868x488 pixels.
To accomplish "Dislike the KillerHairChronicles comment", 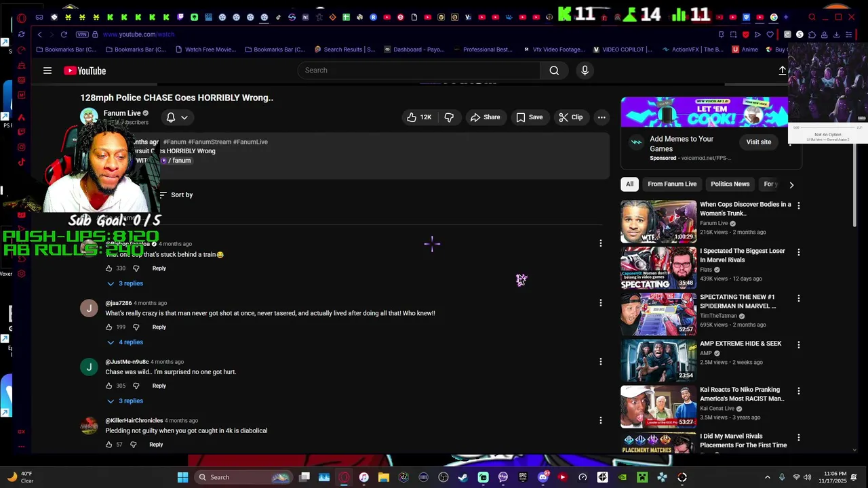I will (133, 445).
